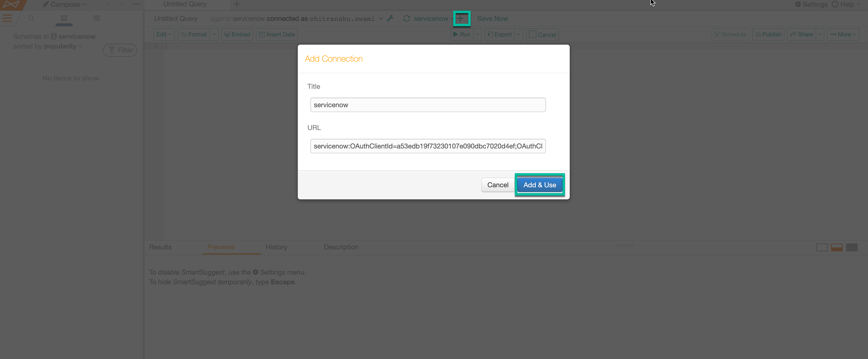The image size is (868, 359).
Task: Open the More menu
Action: pyautogui.click(x=843, y=34)
